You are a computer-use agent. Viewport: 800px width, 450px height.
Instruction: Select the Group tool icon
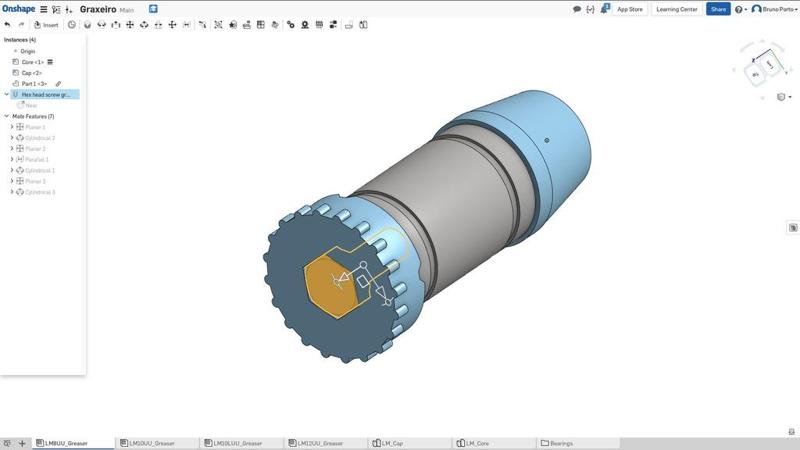[x=218, y=24]
